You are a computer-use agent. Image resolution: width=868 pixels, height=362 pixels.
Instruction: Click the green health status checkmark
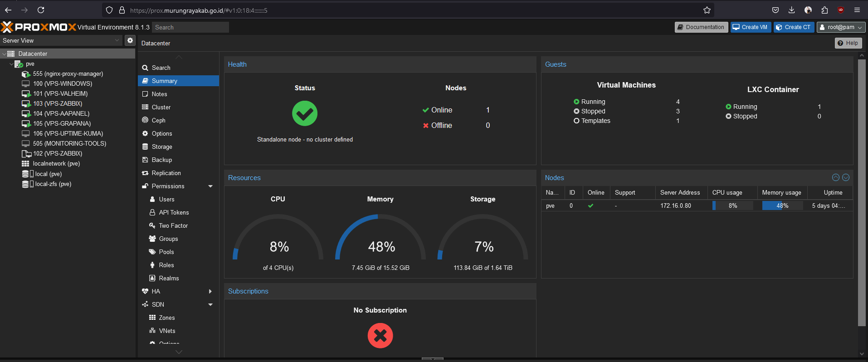(x=305, y=113)
